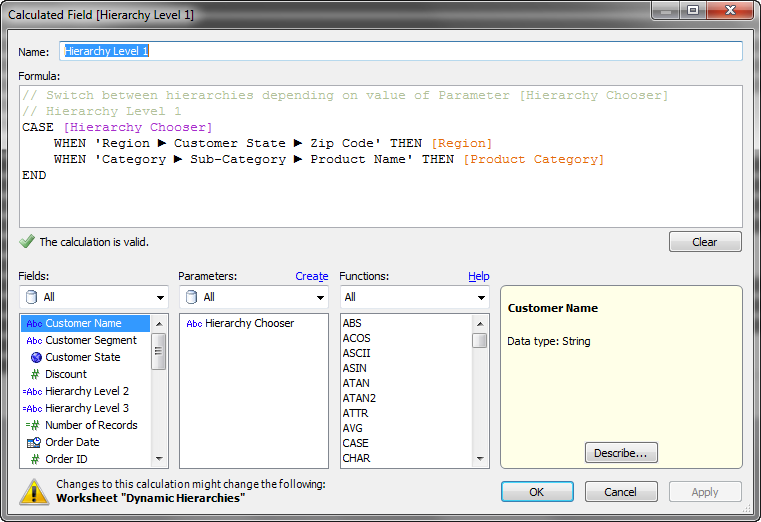Click the number icon beside Discount
The image size is (761, 522).
coord(35,375)
